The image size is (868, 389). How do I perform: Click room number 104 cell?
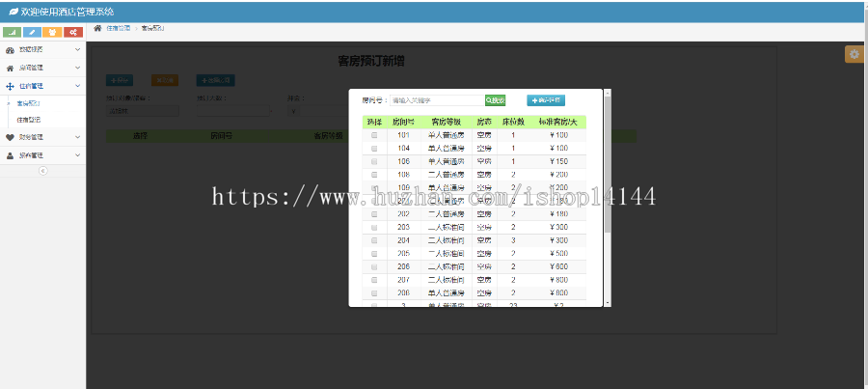[x=403, y=149]
